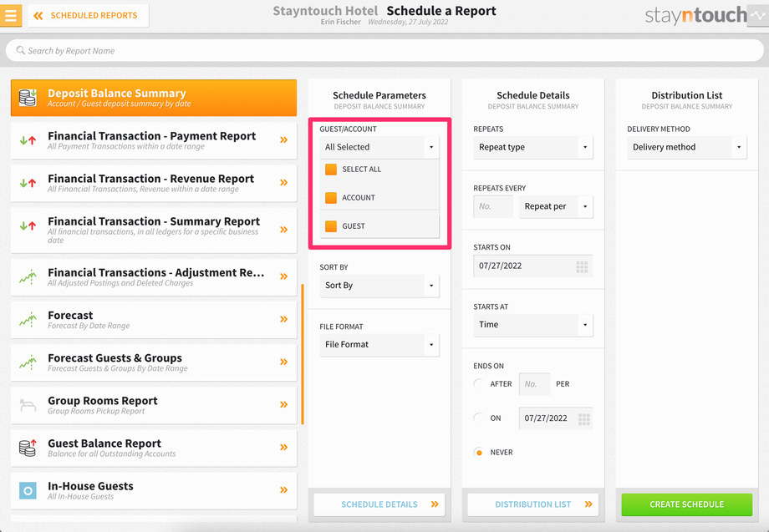769x532 pixels.
Task: Click the Deposit Balance Summary coins icon
Action: click(28, 98)
